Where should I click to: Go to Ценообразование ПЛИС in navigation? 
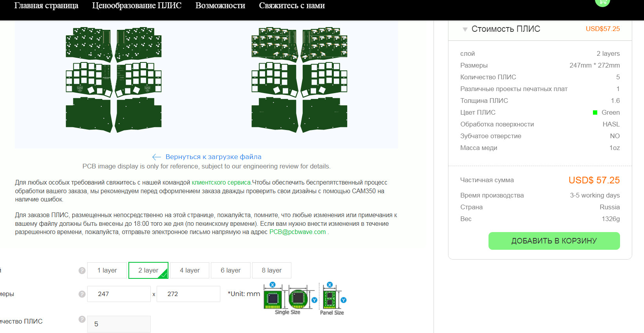(x=137, y=6)
